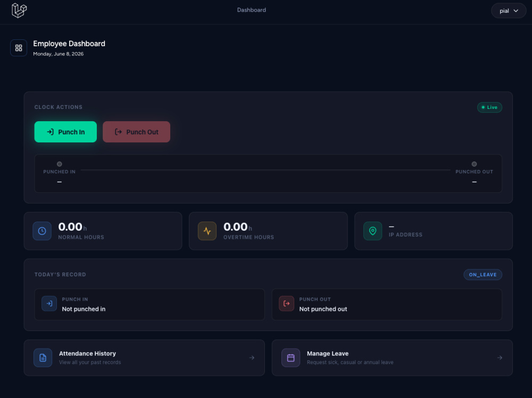Click the Attendance History arrow

click(252, 358)
